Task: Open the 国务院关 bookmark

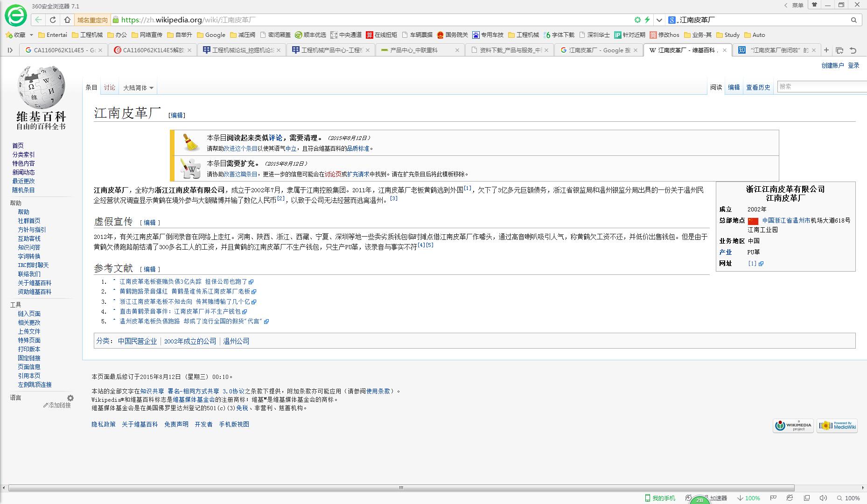Action: [453, 35]
